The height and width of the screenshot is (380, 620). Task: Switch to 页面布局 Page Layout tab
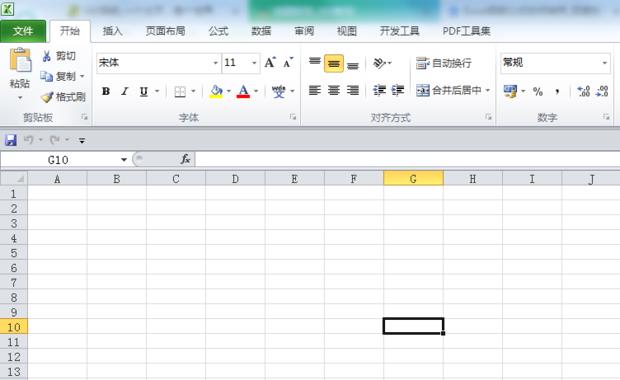165,31
